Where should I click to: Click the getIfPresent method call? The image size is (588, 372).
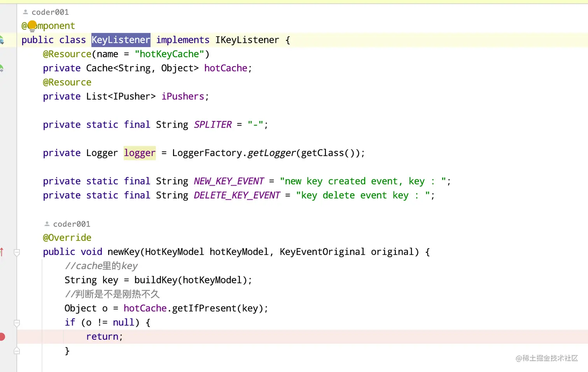(x=204, y=308)
